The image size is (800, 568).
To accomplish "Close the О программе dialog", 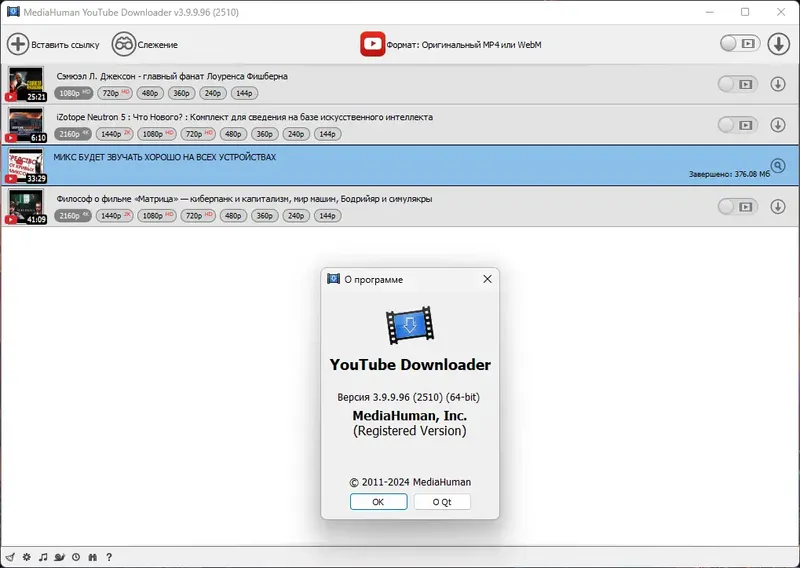I will click(487, 279).
